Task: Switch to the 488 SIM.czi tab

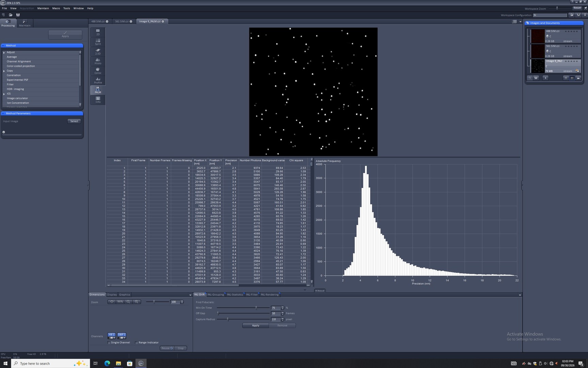Action: (98, 21)
